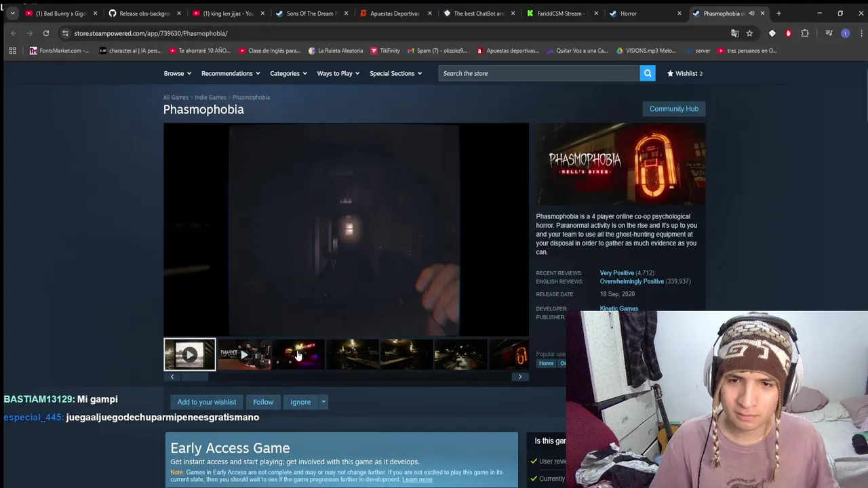Select the first trailer video thumbnail
868x488 pixels.
click(x=189, y=354)
